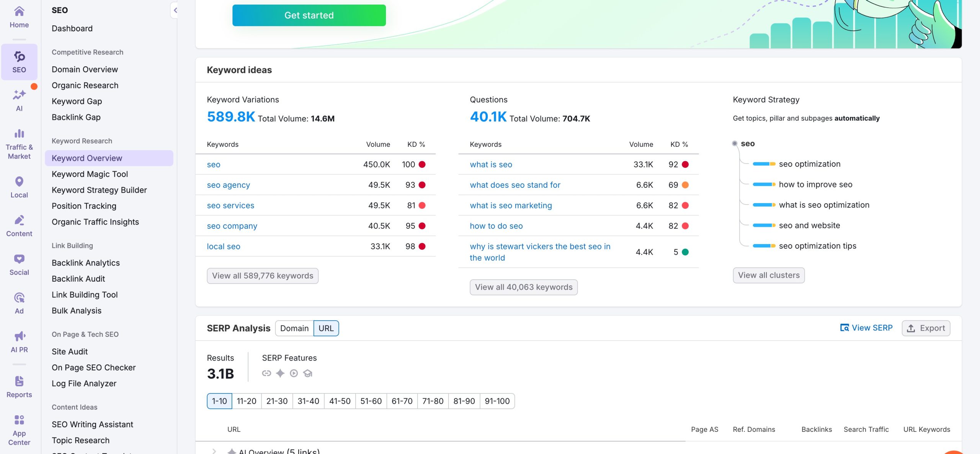Click the View all clusters button
This screenshot has height=454, width=980.
click(x=768, y=275)
